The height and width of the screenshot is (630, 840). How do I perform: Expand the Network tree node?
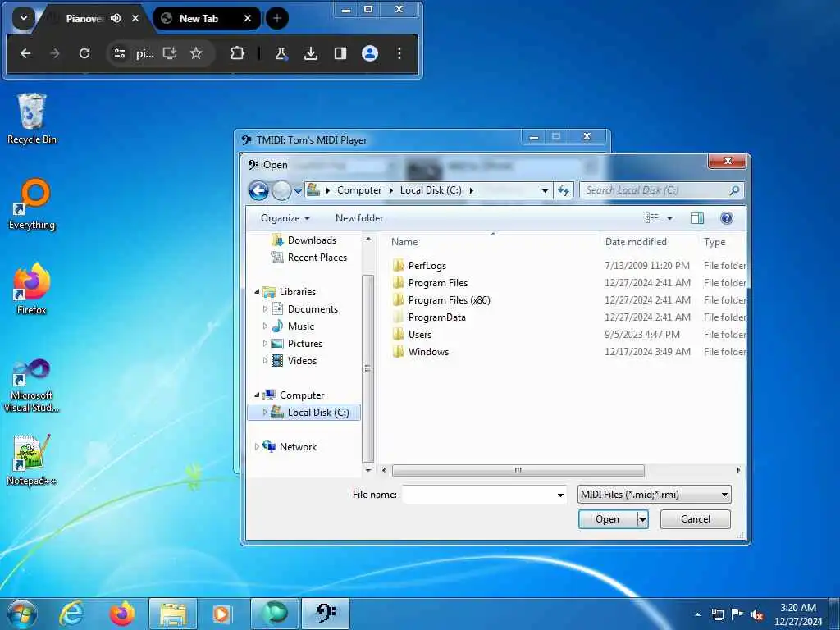click(257, 447)
